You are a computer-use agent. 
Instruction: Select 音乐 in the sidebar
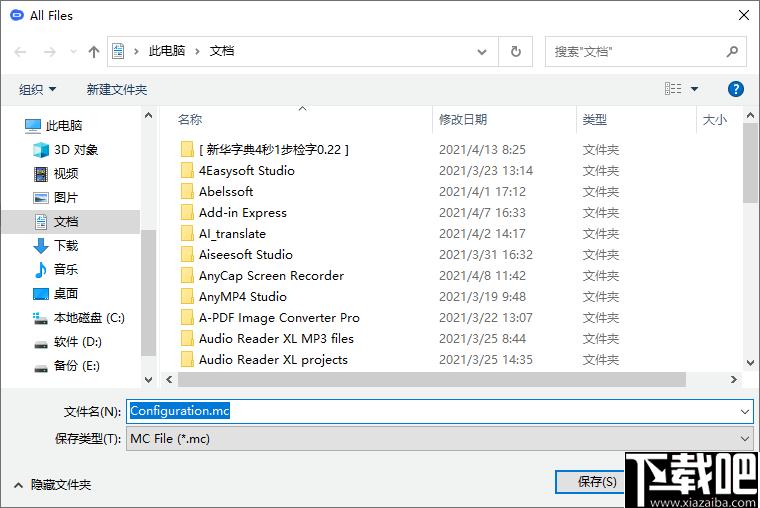[x=56, y=270]
